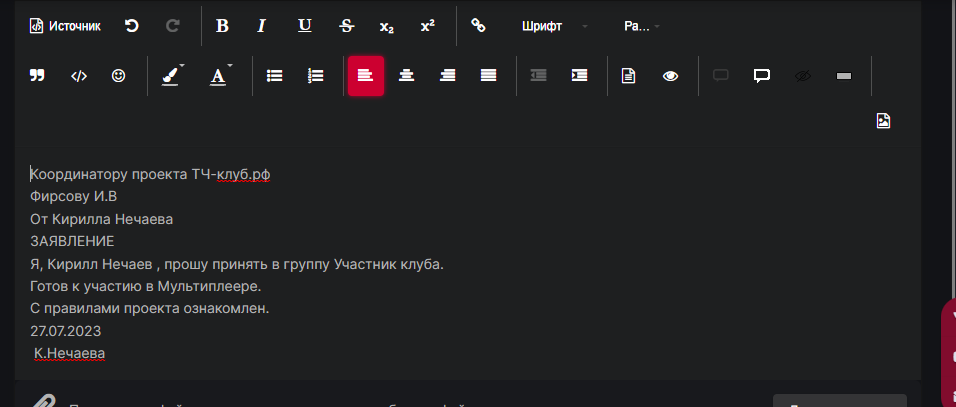956x407 pixels.
Task: Insert a hyperlink with link icon
Action: coord(478,26)
